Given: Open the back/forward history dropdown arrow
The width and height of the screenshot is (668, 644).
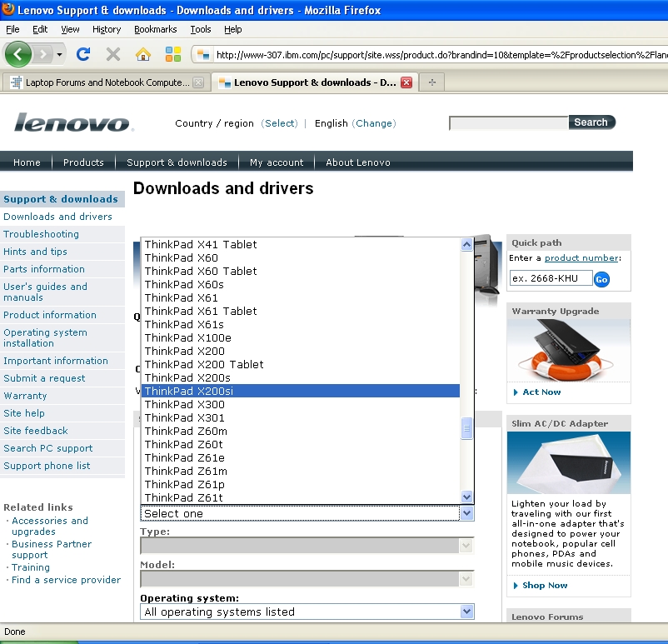Looking at the screenshot, I should (x=60, y=54).
